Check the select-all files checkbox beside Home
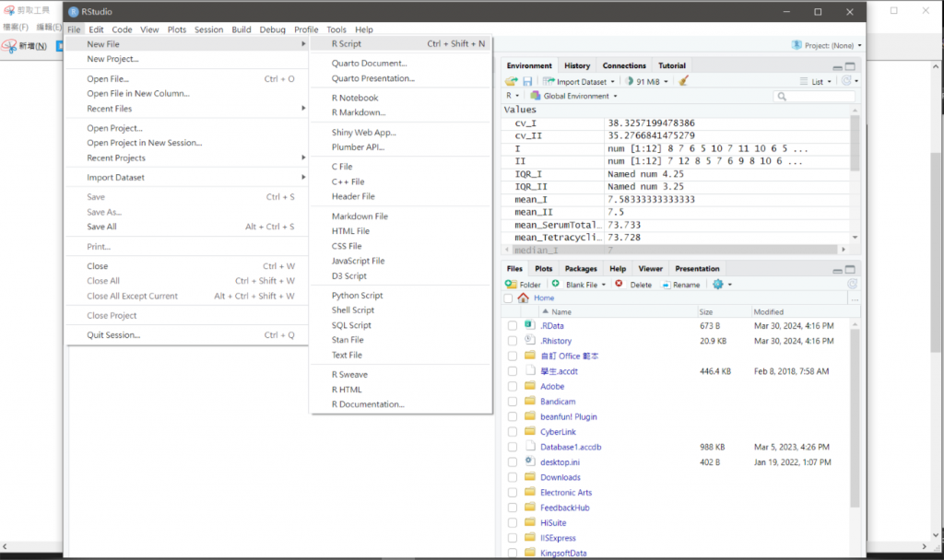 pyautogui.click(x=508, y=298)
